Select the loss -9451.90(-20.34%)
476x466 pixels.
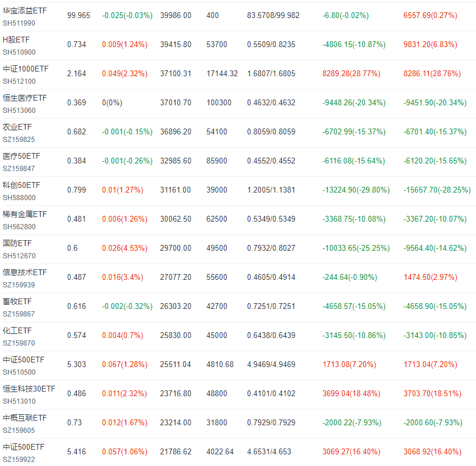pyautogui.click(x=435, y=102)
